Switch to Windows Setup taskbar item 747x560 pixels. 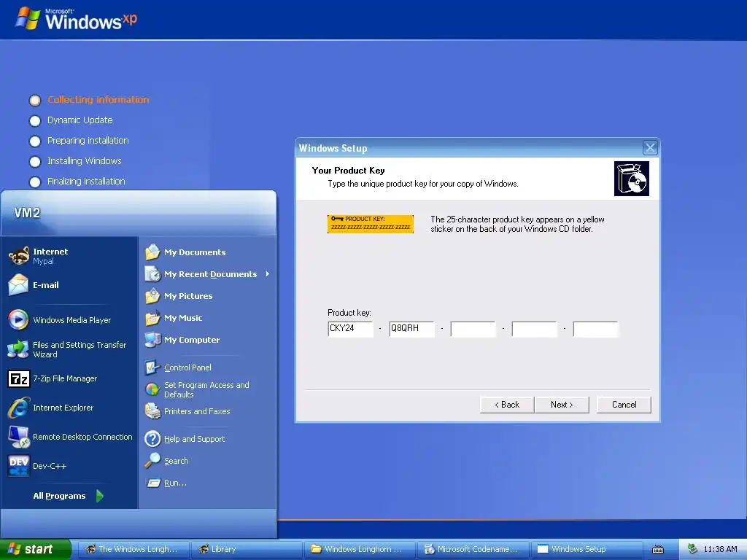click(586, 550)
